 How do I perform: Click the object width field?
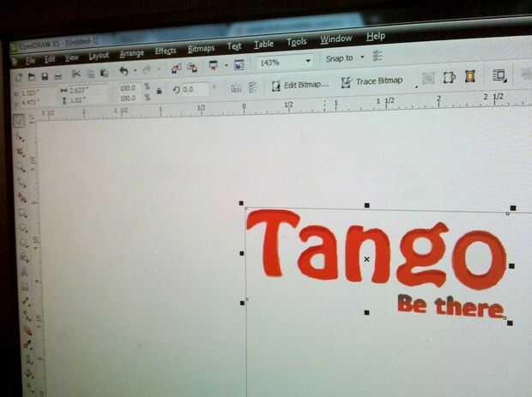pos(86,90)
